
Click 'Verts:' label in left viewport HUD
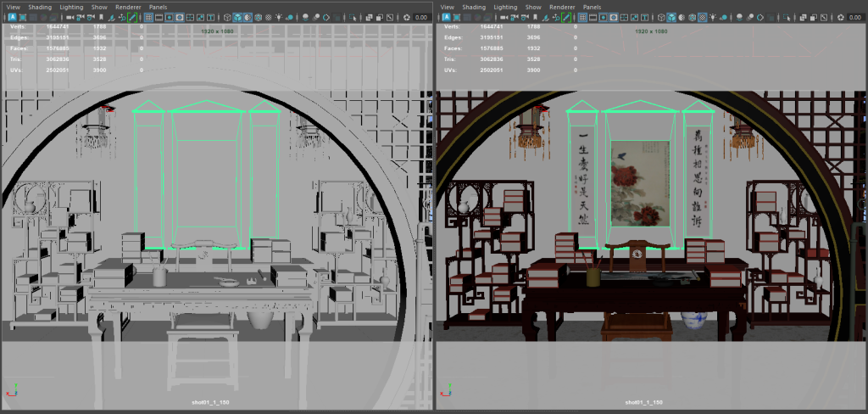(x=17, y=26)
